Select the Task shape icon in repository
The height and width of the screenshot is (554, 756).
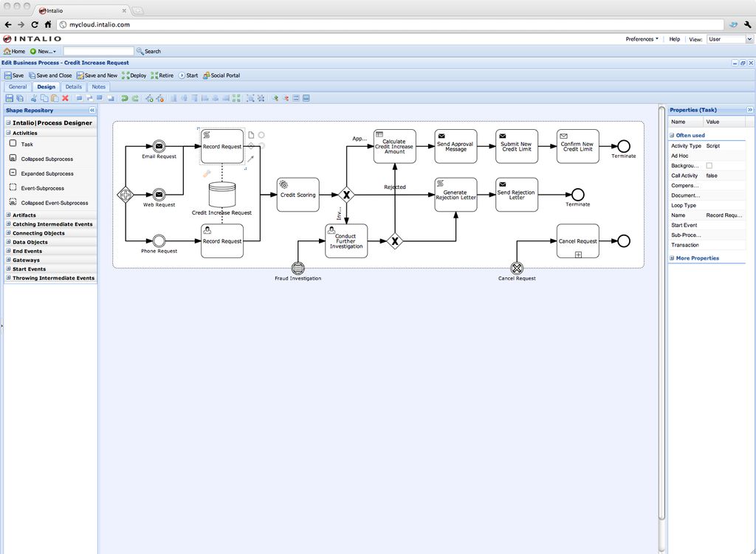tap(13, 143)
